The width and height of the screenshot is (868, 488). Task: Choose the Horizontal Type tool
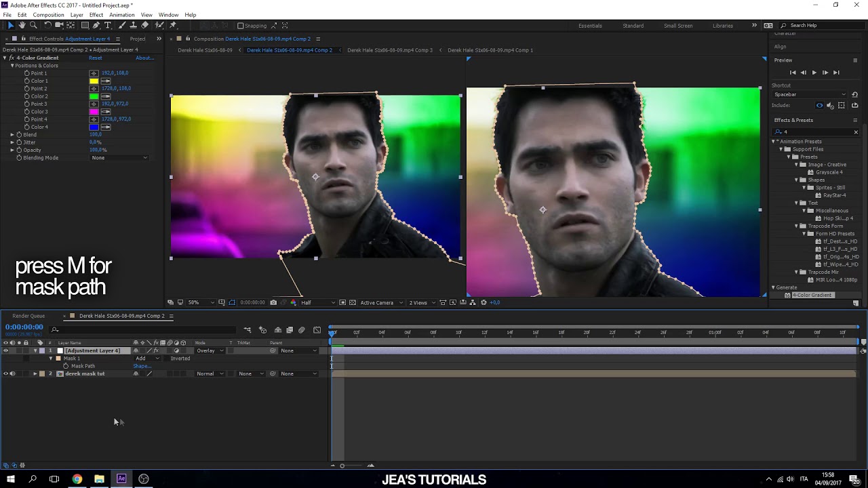click(x=107, y=25)
